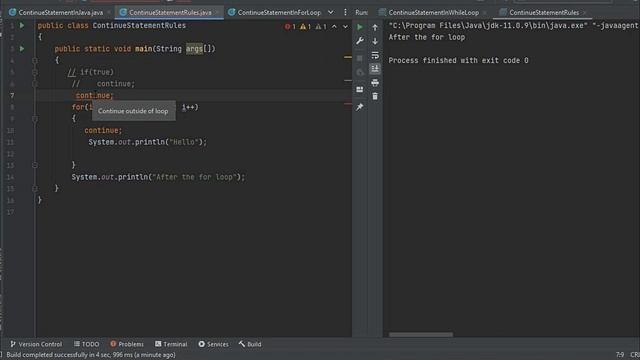Image resolution: width=640 pixels, height=360 pixels.
Task: Click the java.exe command line in console
Action: 513,25
